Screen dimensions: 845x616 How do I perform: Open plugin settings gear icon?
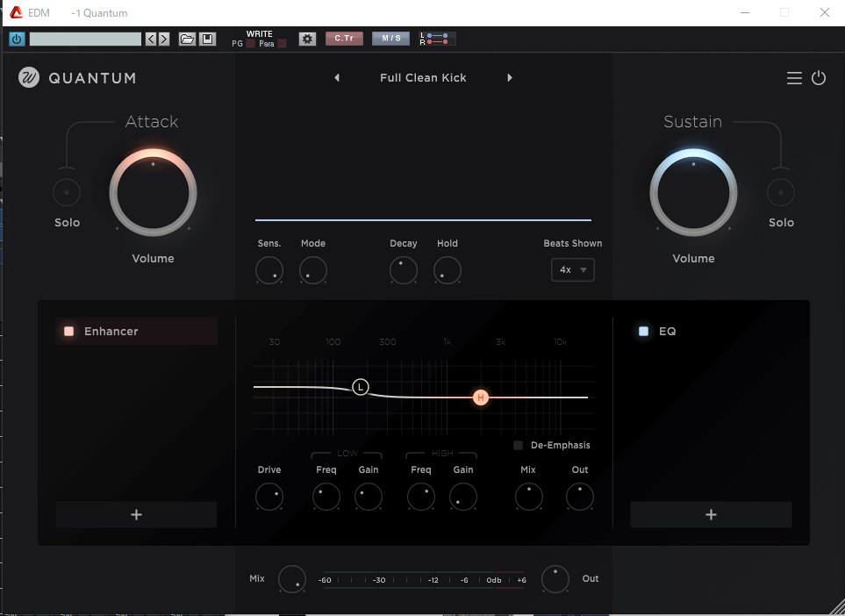[307, 39]
